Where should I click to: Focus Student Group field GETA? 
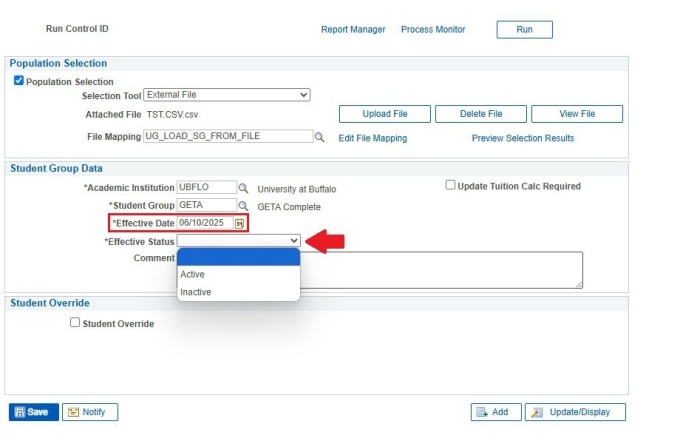207,205
